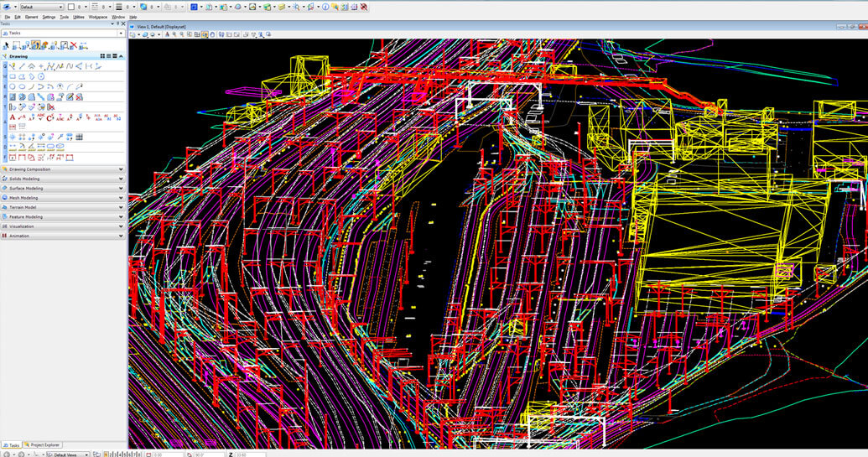Select the Place Text 'A' tool
This screenshot has width=868, height=457.
coord(13,117)
